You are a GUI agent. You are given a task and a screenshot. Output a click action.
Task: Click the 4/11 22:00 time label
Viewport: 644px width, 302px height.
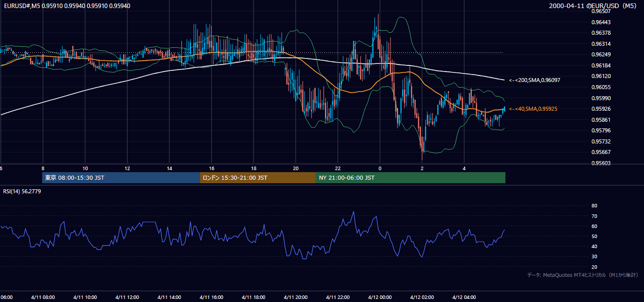(x=338, y=297)
